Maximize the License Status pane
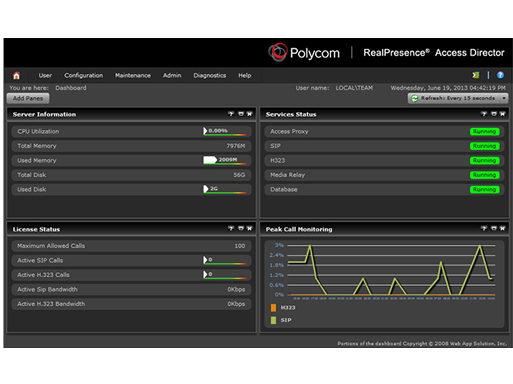Image resolution: width=513 pixels, height=384 pixels. point(241,228)
